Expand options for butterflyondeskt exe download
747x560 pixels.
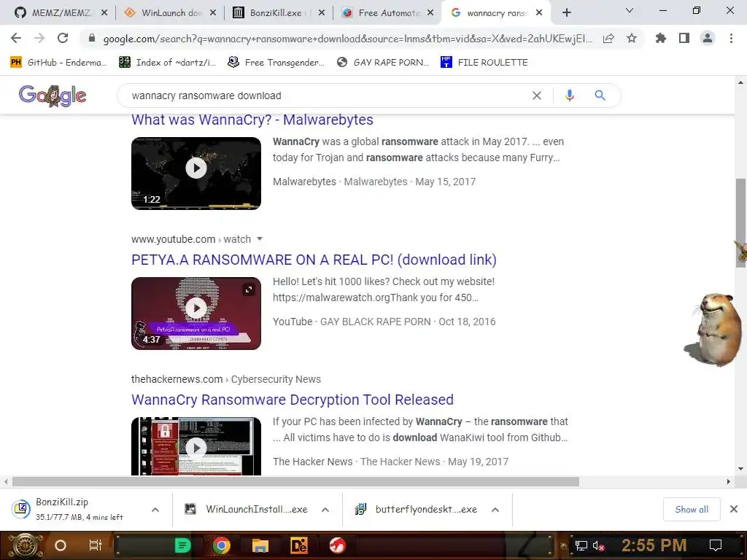coord(495,510)
